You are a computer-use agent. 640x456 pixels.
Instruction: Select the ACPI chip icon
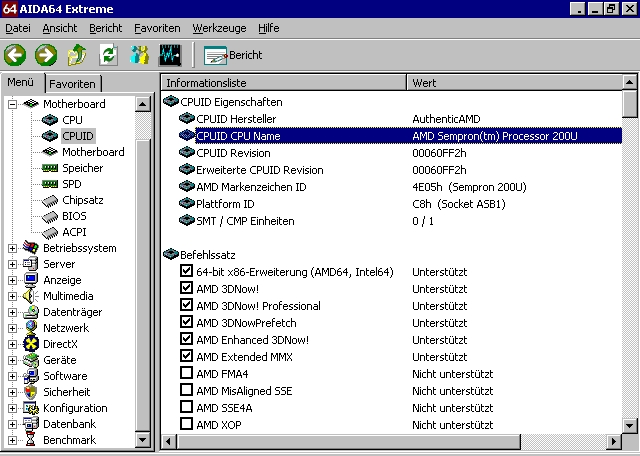pyautogui.click(x=50, y=232)
